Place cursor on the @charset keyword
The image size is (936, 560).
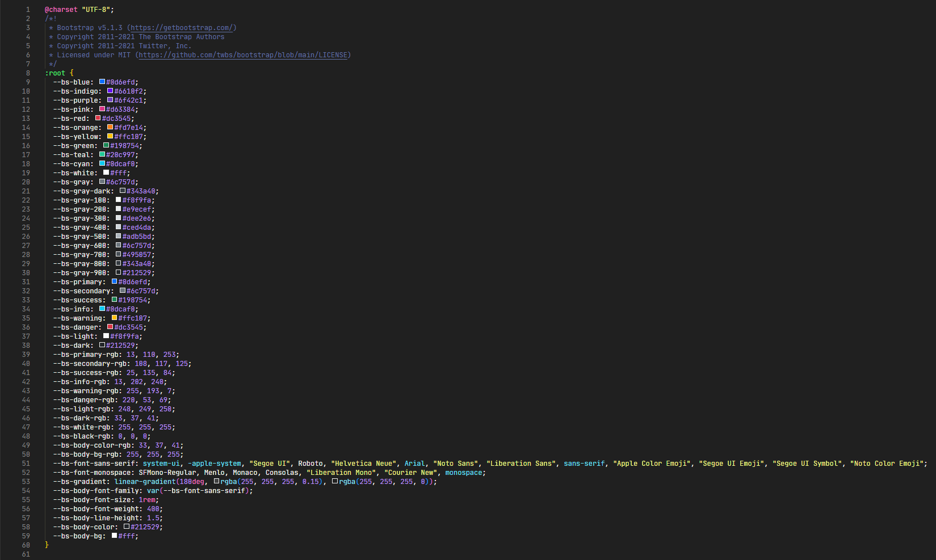61,10
